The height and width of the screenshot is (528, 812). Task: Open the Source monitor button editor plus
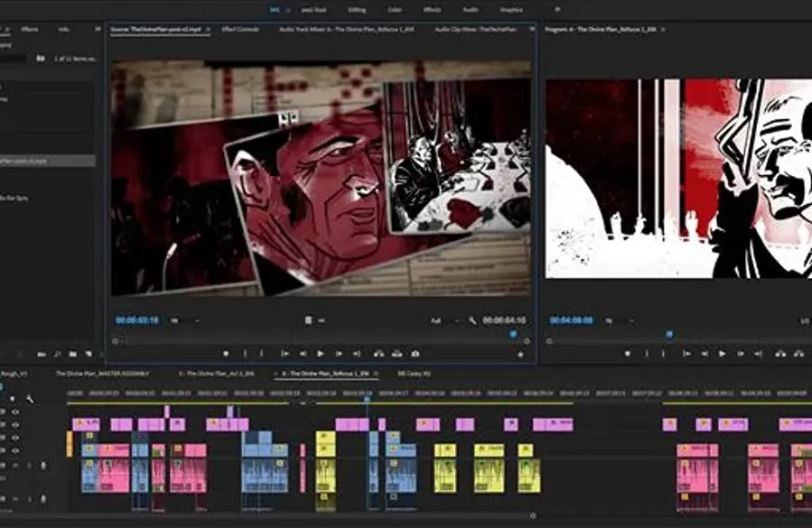(x=521, y=354)
